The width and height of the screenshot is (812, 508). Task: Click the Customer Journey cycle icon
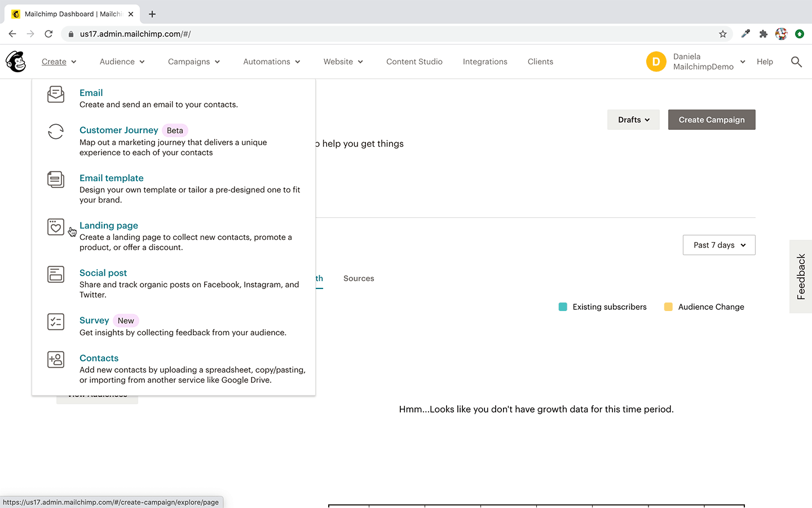56,132
